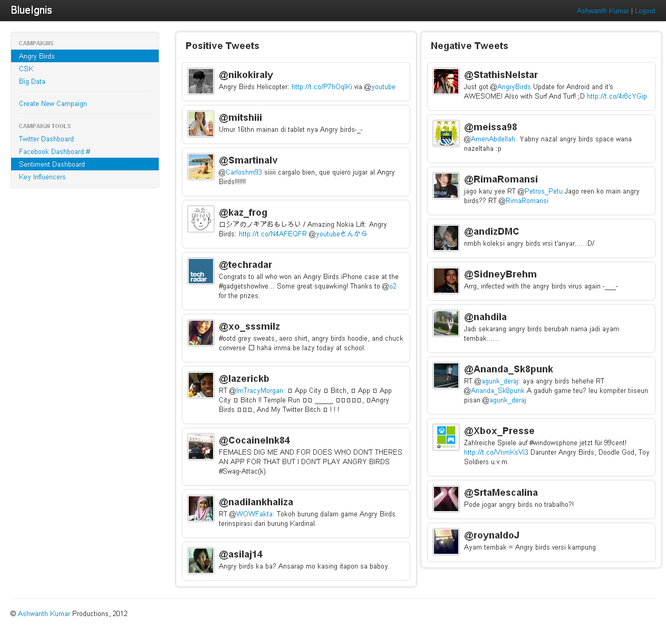Click the @AngryBirds mention
Image resolution: width=666 pixels, height=644 pixels.
[x=514, y=86]
